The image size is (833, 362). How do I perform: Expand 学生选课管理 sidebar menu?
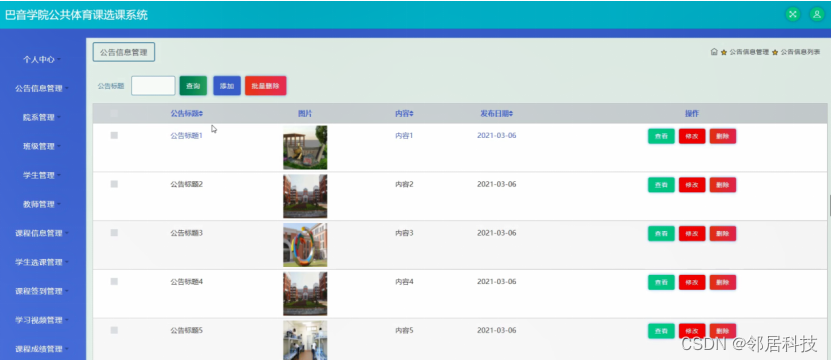[41, 262]
